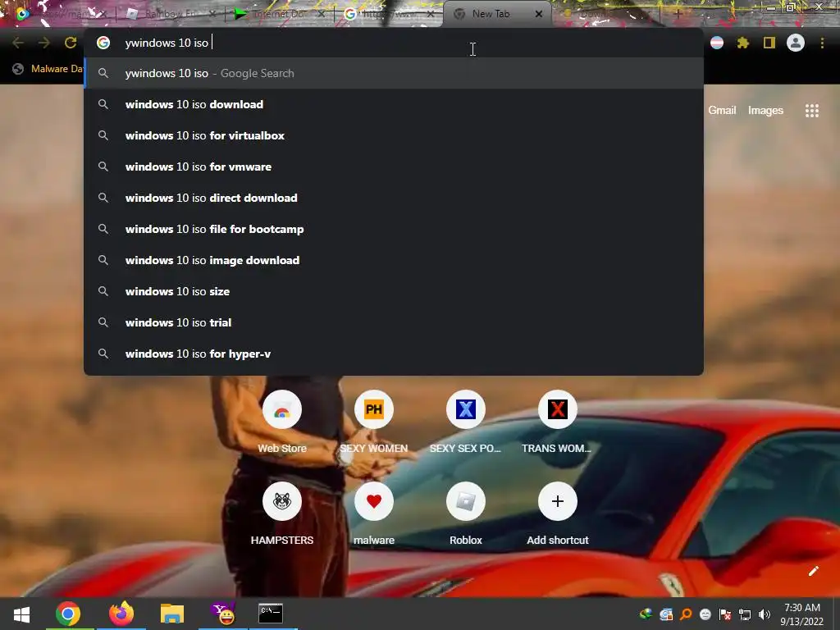
Task: Choose windows 10 iso file for bootcamp
Action: 394,229
